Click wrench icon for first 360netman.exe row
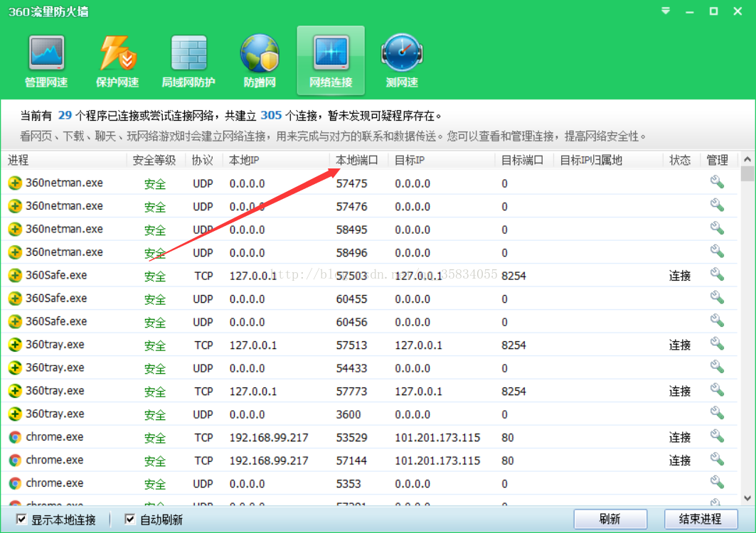 [717, 183]
